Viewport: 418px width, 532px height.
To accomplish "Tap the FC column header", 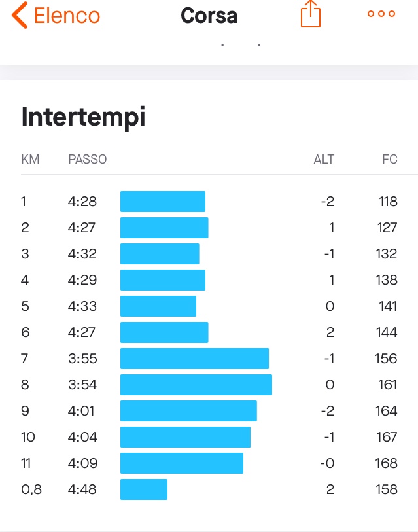I will (389, 159).
